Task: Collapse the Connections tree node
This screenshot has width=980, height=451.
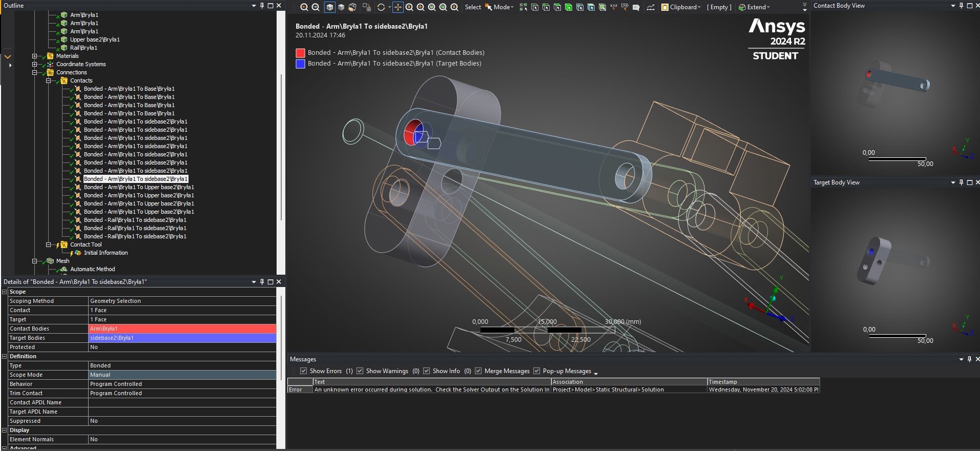Action: 34,72
